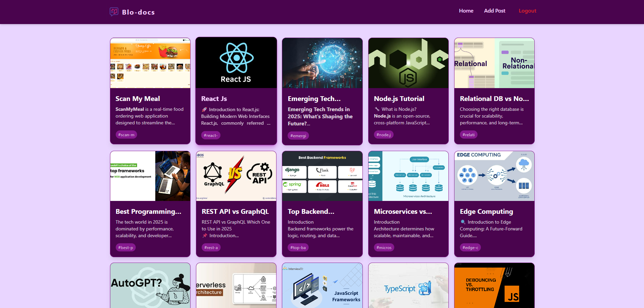The width and height of the screenshot is (644, 308).
Task: Click the Debouncing vs Throttling JS image
Action: click(x=494, y=286)
